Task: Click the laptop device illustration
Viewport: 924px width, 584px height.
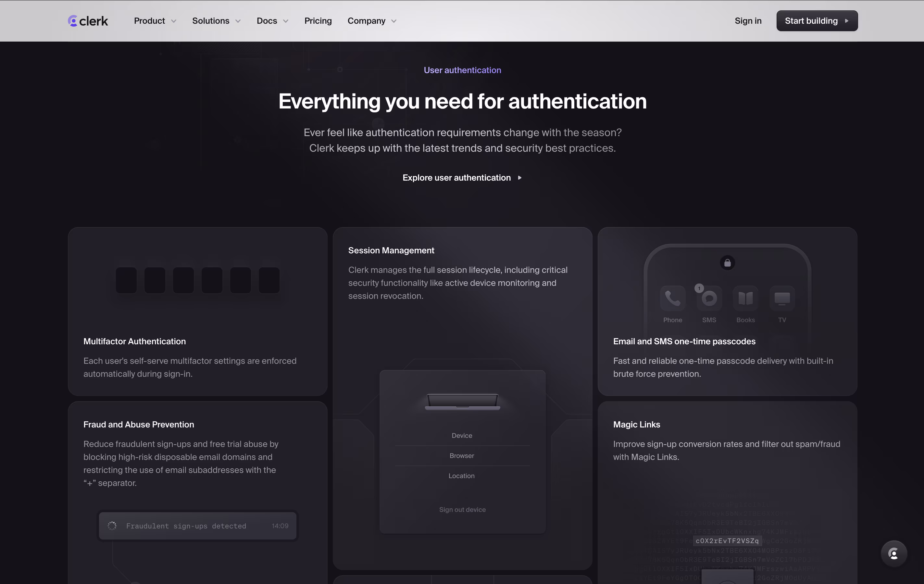Action: [x=462, y=401]
